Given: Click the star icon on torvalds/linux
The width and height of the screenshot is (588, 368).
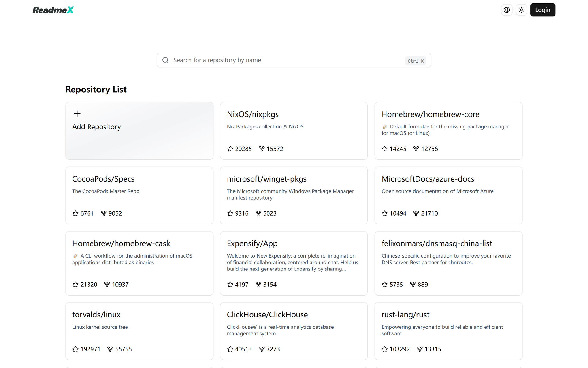Looking at the screenshot, I should point(76,349).
